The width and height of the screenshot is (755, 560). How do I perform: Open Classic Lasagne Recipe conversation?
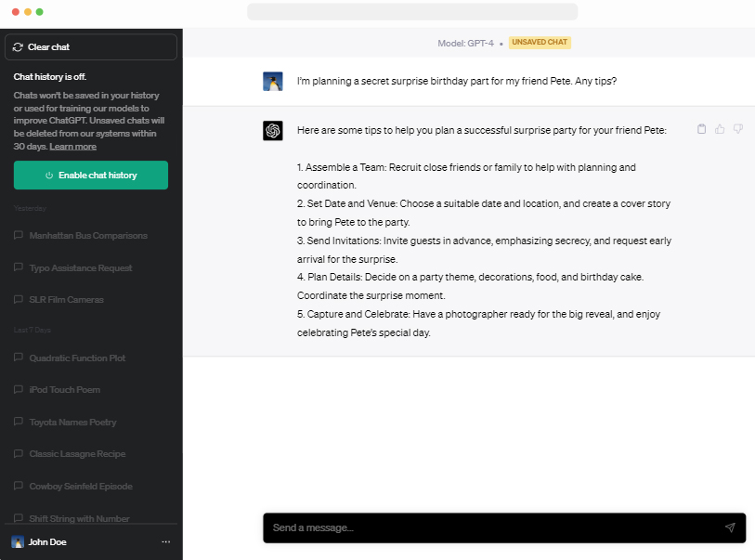coord(77,454)
